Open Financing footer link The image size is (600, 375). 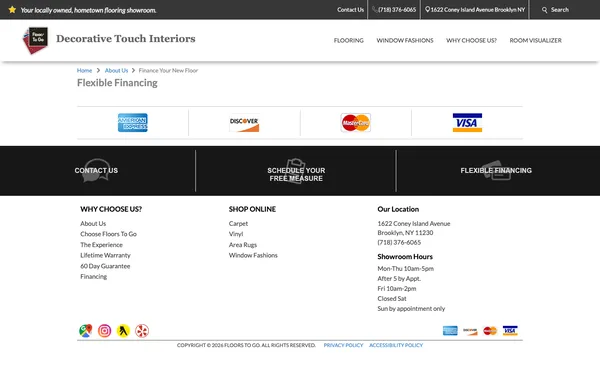94,276
